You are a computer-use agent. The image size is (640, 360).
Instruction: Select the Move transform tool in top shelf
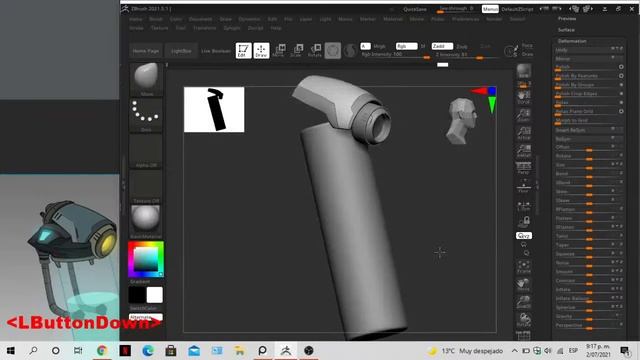(280, 51)
